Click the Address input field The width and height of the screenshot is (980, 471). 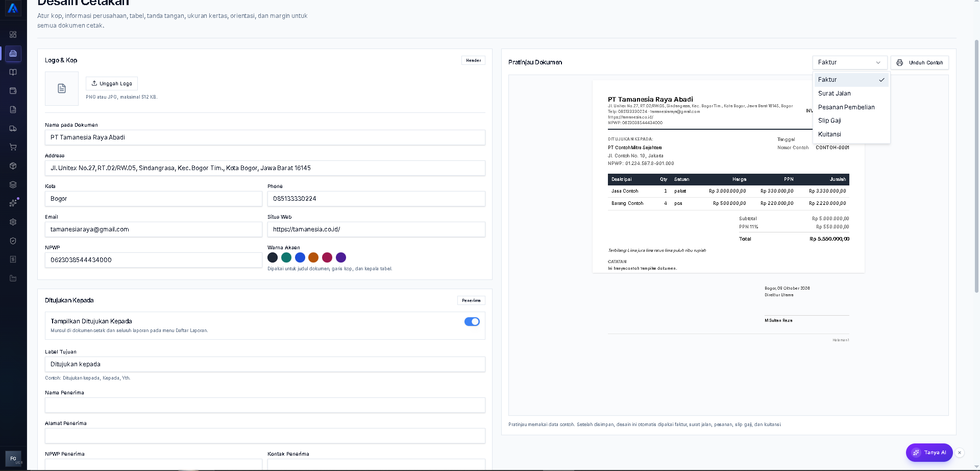point(265,168)
